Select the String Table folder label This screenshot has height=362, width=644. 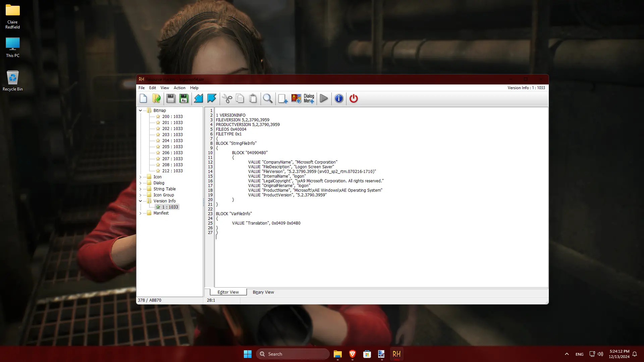tap(164, 189)
